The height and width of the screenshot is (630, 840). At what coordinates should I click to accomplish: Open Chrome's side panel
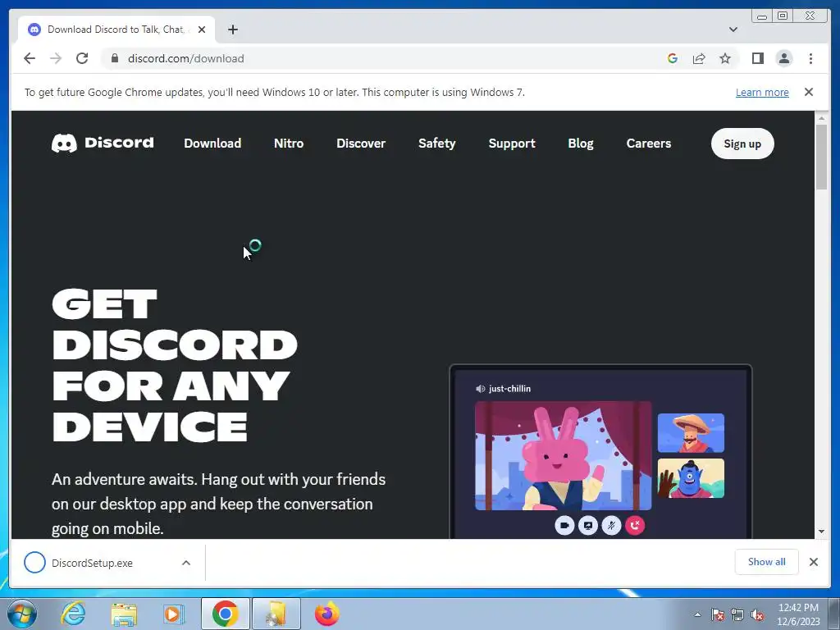click(757, 58)
